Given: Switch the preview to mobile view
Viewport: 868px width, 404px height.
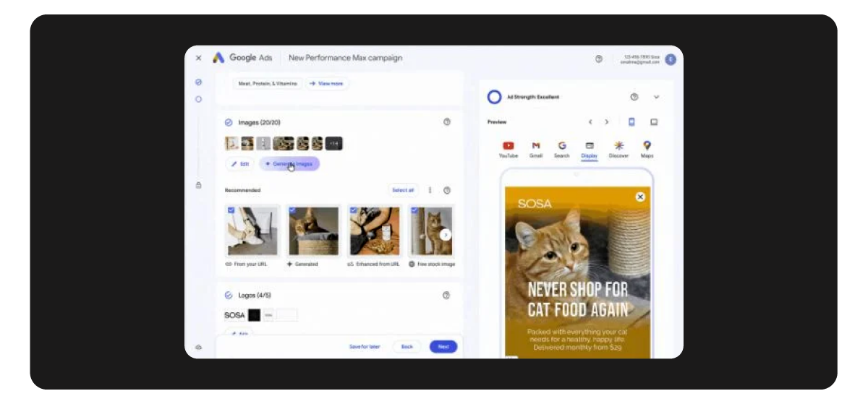Looking at the screenshot, I should point(631,122).
